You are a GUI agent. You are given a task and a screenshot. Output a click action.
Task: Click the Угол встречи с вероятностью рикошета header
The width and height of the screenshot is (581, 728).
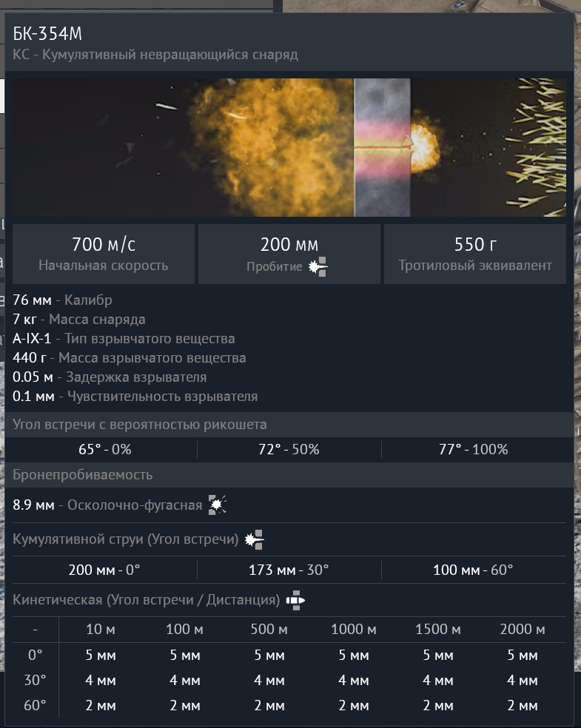[140, 425]
